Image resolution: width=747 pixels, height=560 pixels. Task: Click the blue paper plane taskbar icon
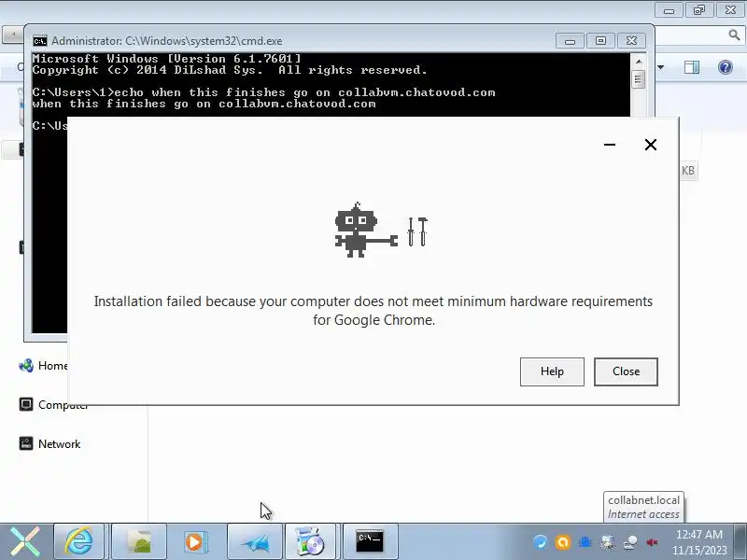[255, 541]
